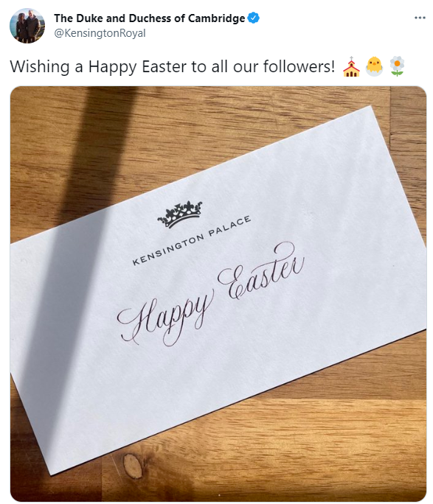Click the KENSINGTON PALACE printed text
This screenshot has height=504, width=433.
click(192, 240)
